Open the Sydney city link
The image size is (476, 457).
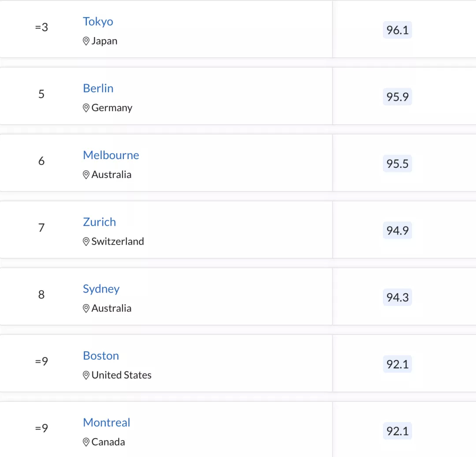tap(101, 289)
